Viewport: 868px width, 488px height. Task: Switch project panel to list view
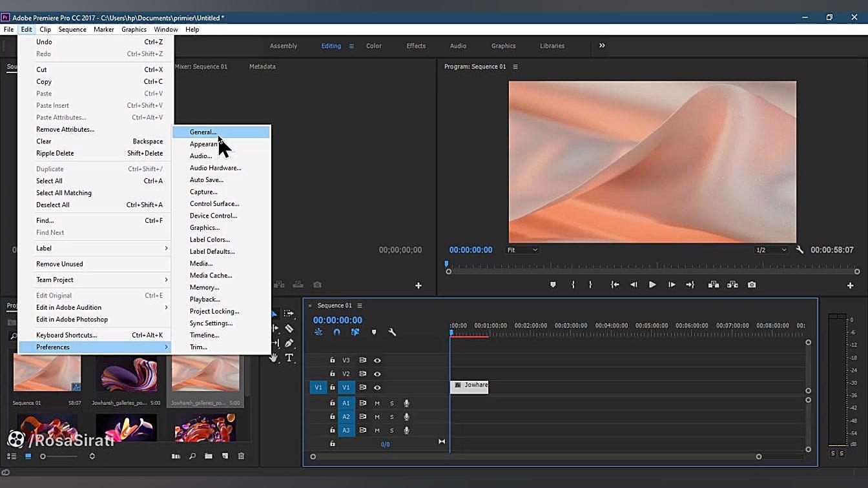pyautogui.click(x=12, y=456)
